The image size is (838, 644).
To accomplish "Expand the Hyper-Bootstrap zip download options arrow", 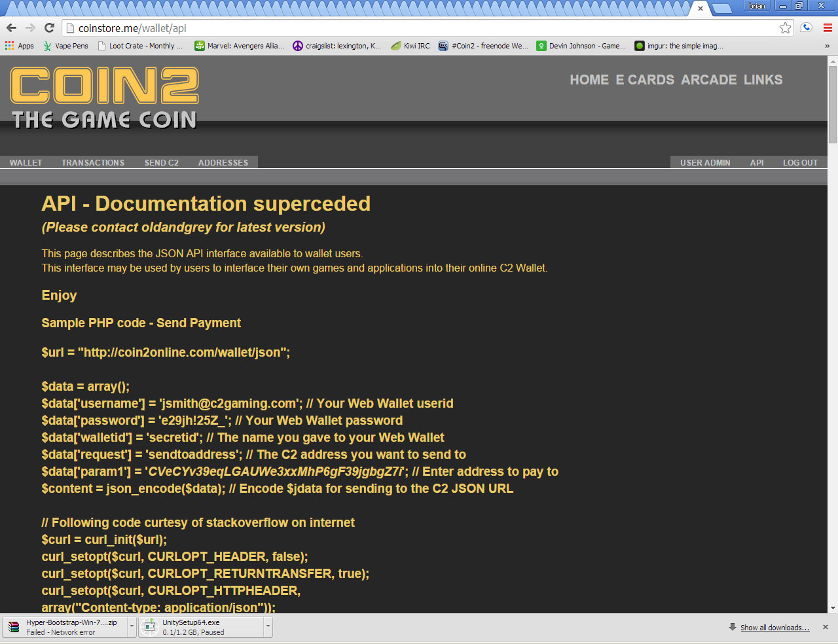I will pos(132,627).
